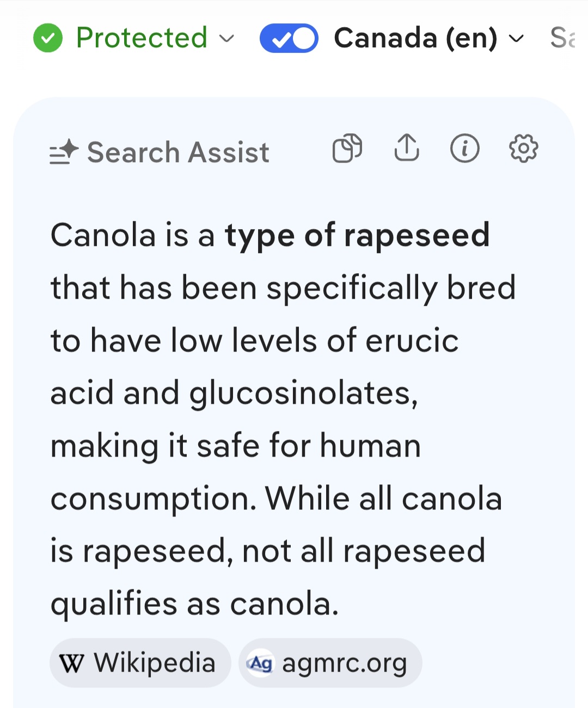Click the Wikipedia W logo icon
The width and height of the screenshot is (588, 708).
click(x=72, y=663)
